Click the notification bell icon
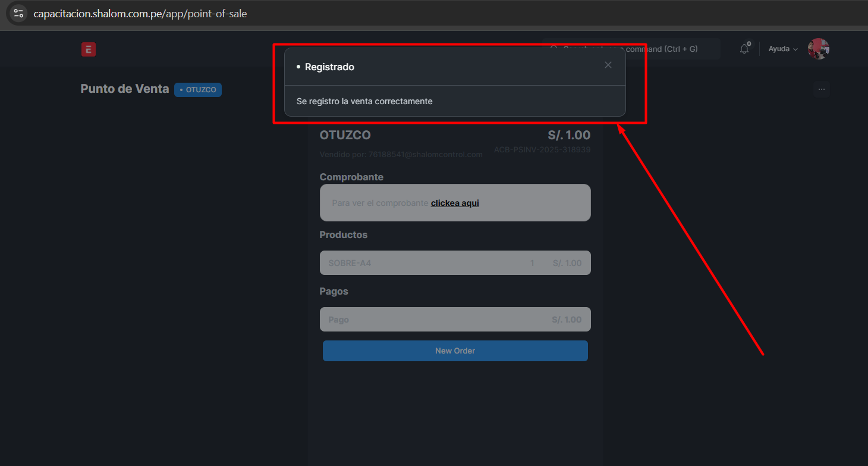 pos(744,49)
